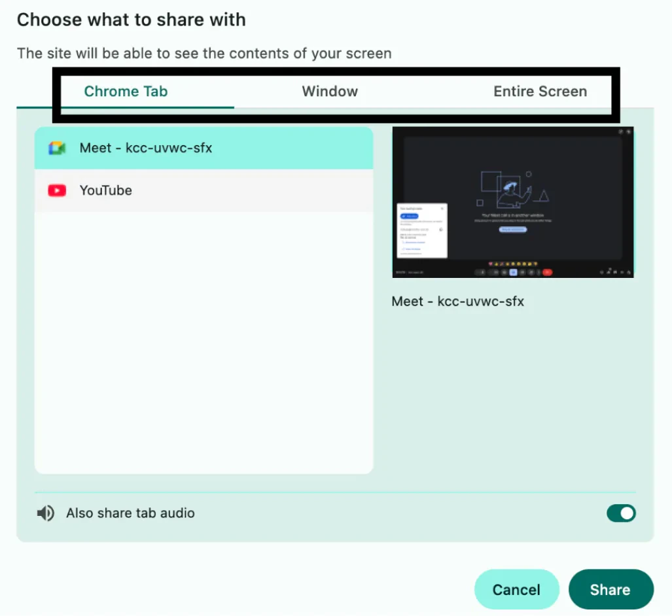This screenshot has height=616, width=672.
Task: Switch to the Entire Screen tab
Action: click(540, 92)
